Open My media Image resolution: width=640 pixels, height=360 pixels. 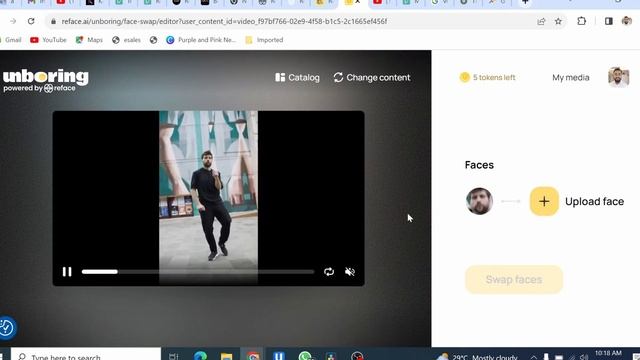[571, 78]
